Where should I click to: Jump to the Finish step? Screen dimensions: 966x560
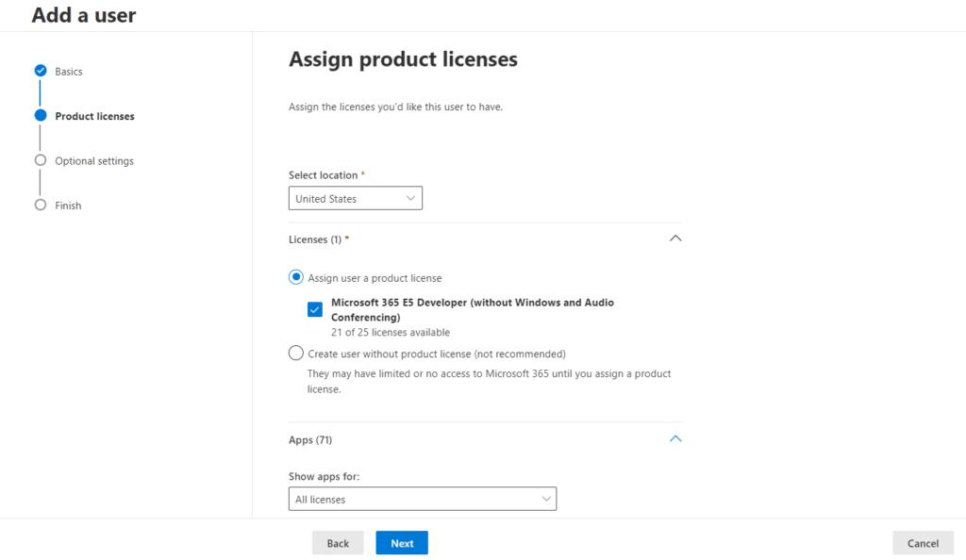click(x=68, y=206)
